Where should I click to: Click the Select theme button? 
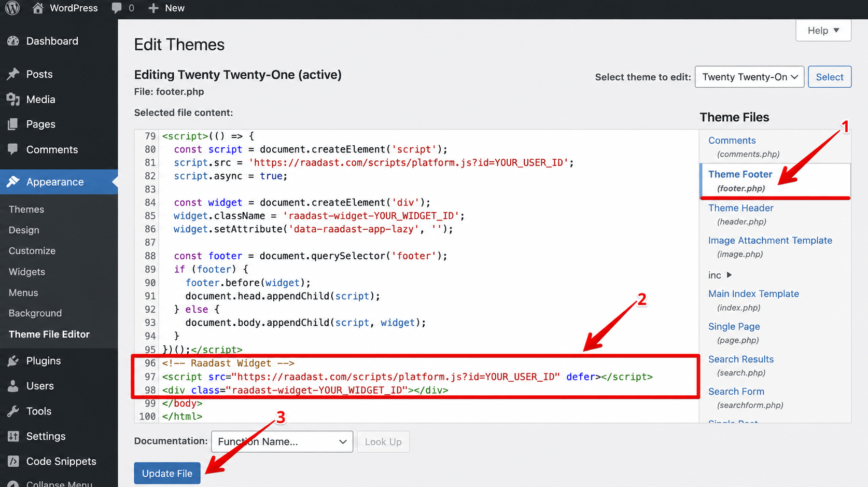(x=830, y=77)
